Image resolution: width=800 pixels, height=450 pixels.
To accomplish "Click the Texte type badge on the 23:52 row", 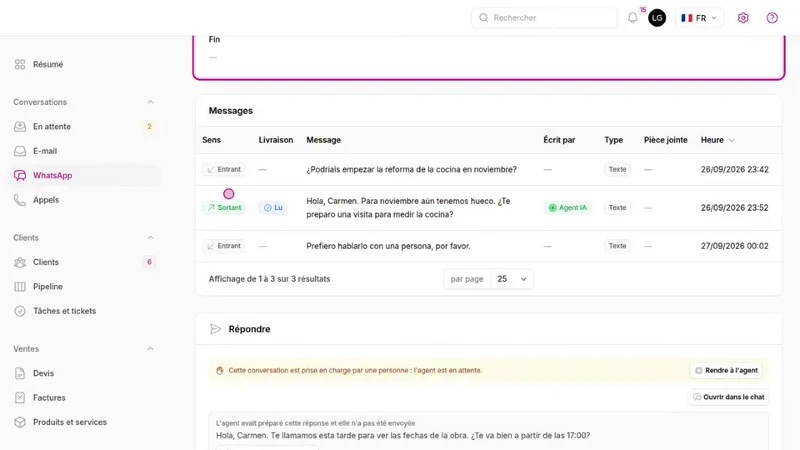I will coord(617,208).
